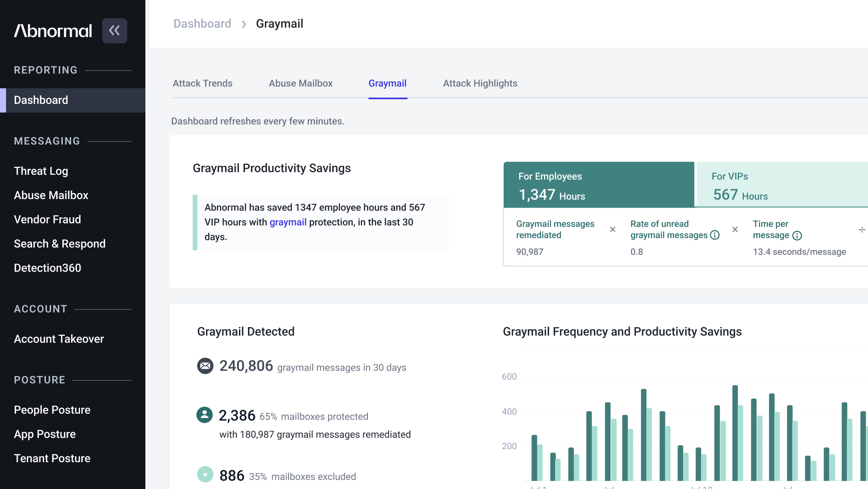
Task: Switch to Abuse Mailbox tab
Action: [301, 84]
